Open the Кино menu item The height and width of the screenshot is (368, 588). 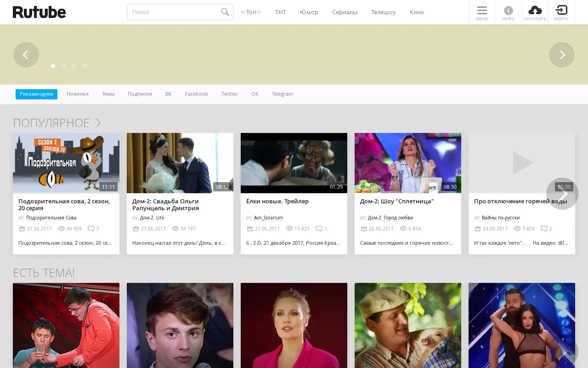[417, 12]
